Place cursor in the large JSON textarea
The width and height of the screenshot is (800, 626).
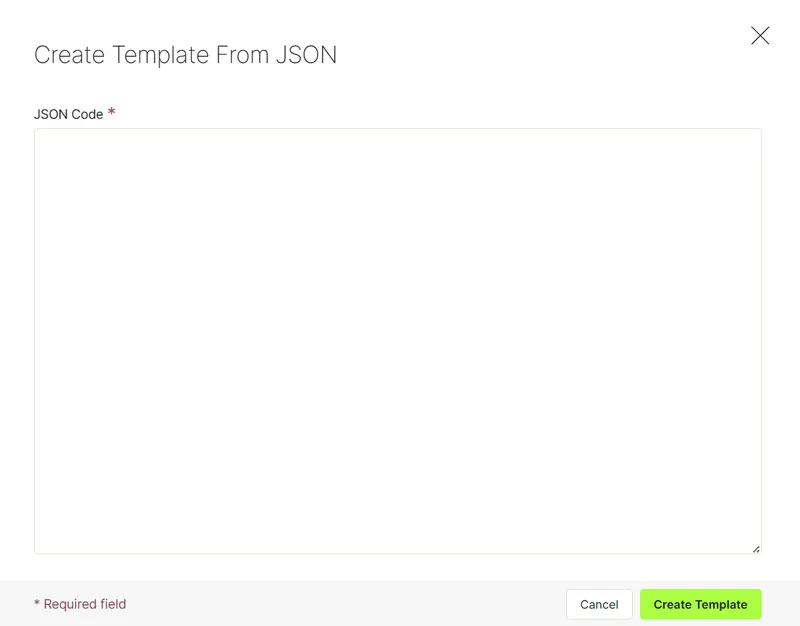pyautogui.click(x=397, y=341)
